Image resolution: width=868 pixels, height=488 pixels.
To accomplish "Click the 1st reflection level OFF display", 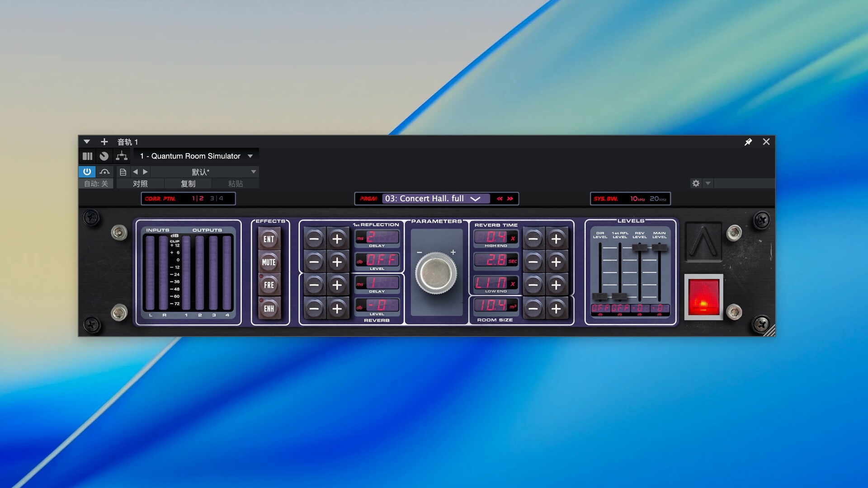I will point(377,260).
